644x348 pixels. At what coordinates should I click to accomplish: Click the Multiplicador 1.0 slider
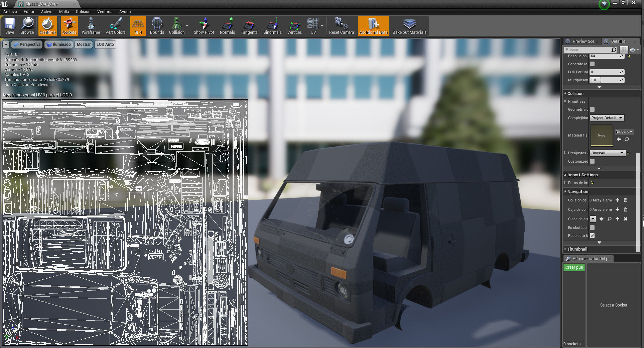(x=607, y=80)
